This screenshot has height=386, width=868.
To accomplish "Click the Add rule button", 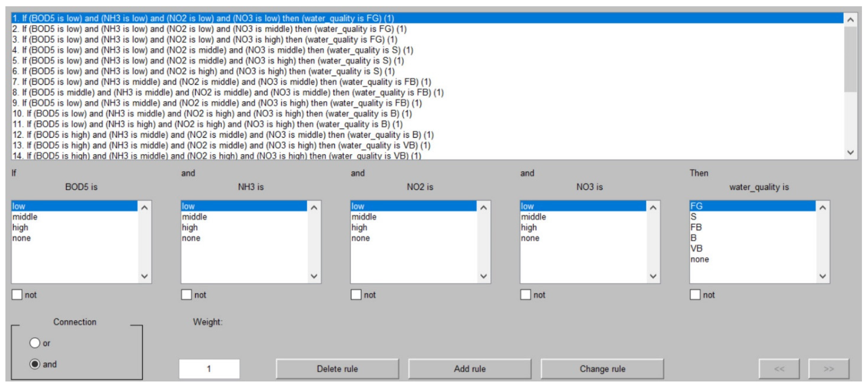I will [469, 368].
